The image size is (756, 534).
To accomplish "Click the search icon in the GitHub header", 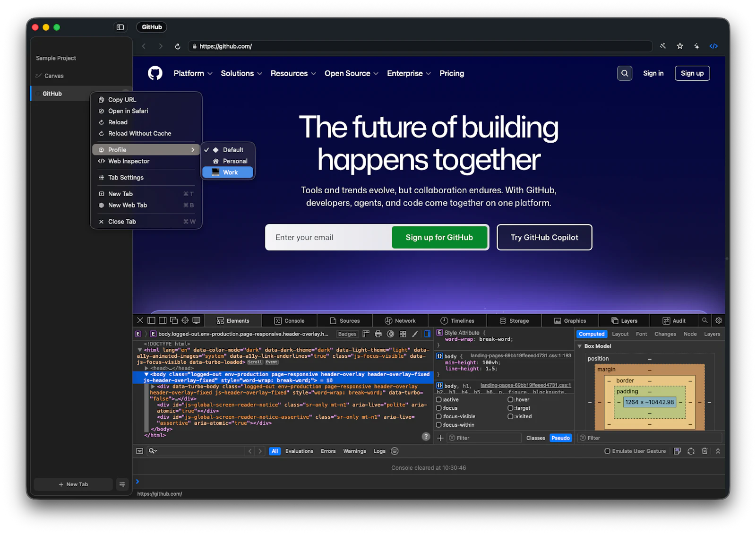I will tap(625, 73).
